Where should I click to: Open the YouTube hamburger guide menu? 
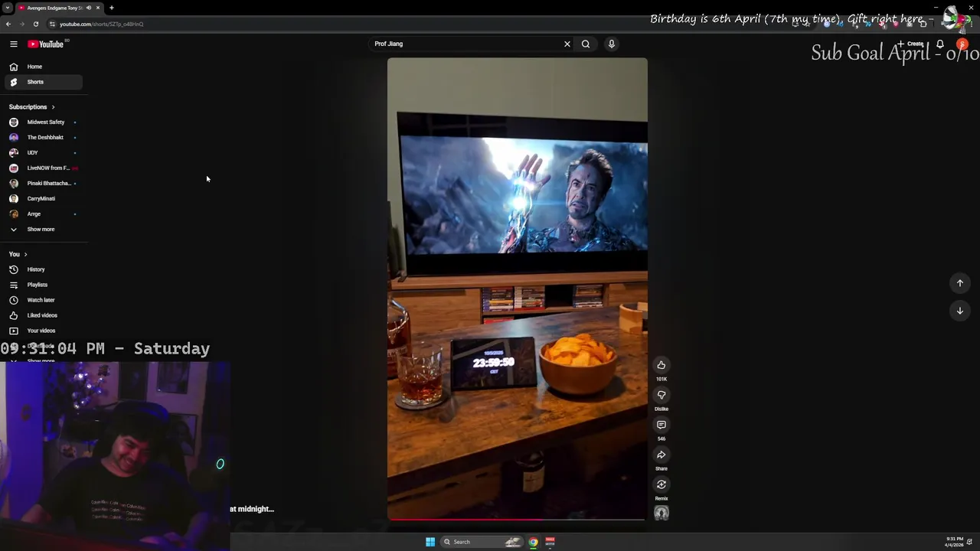13,44
